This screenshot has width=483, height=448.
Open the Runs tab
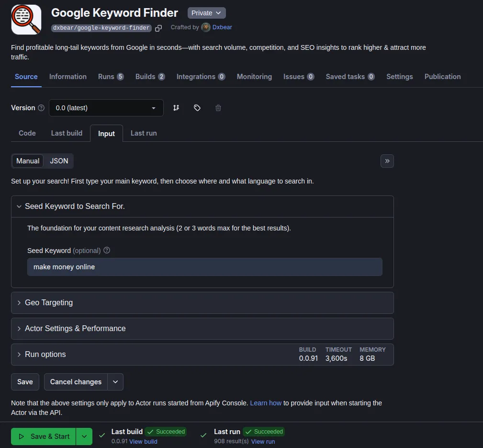tap(111, 77)
